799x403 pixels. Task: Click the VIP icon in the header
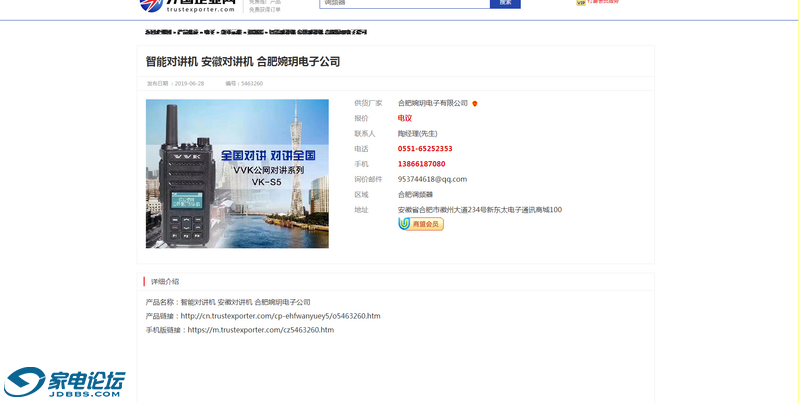click(581, 3)
